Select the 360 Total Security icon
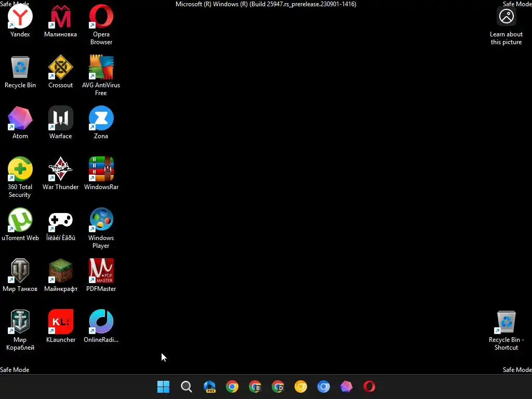This screenshot has width=532, height=399. tap(20, 169)
